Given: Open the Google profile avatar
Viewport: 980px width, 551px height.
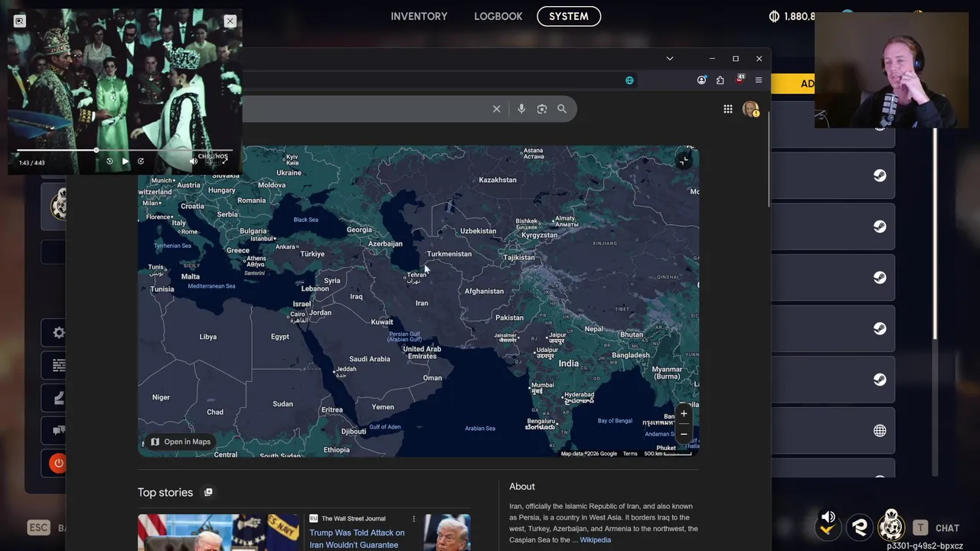Looking at the screenshot, I should [x=750, y=109].
